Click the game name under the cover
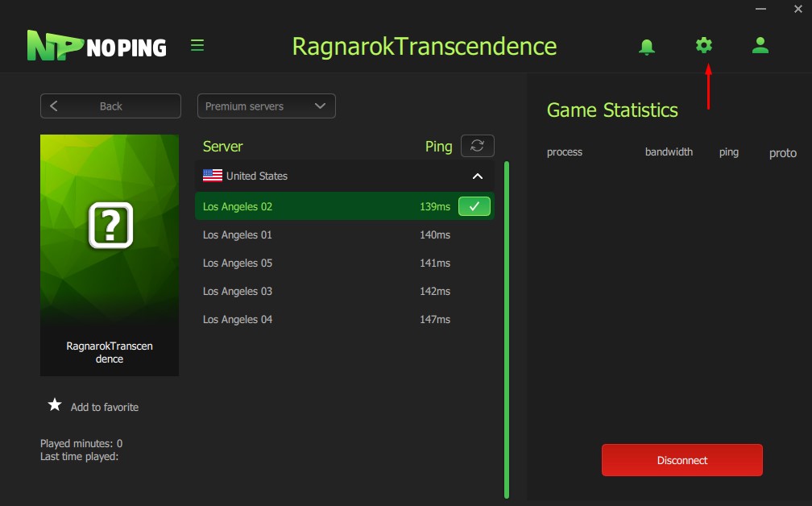The image size is (812, 506). tap(110, 352)
